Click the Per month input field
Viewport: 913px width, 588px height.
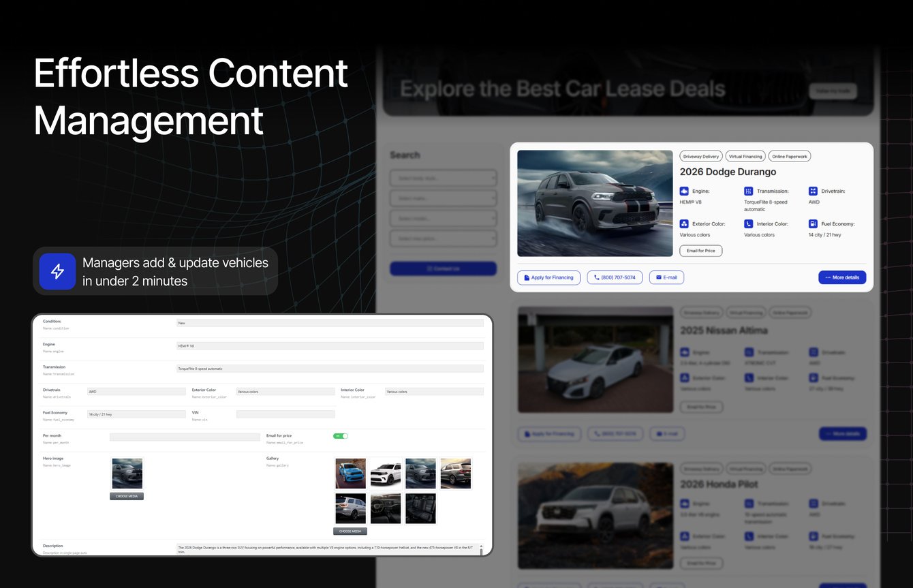185,437
